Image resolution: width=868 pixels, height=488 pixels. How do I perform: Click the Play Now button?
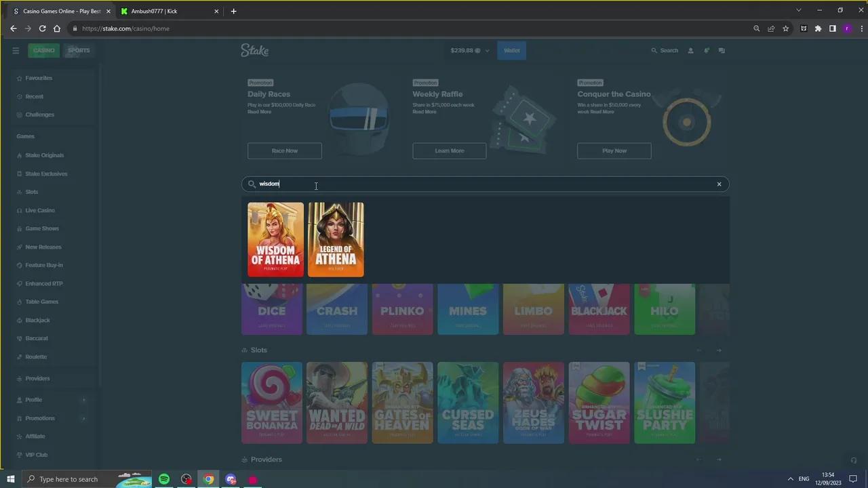point(614,150)
